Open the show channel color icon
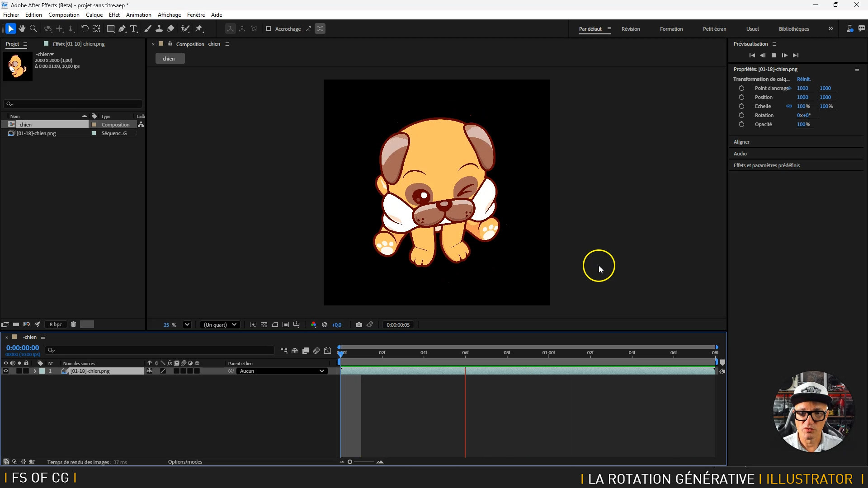The height and width of the screenshot is (488, 868). [314, 324]
